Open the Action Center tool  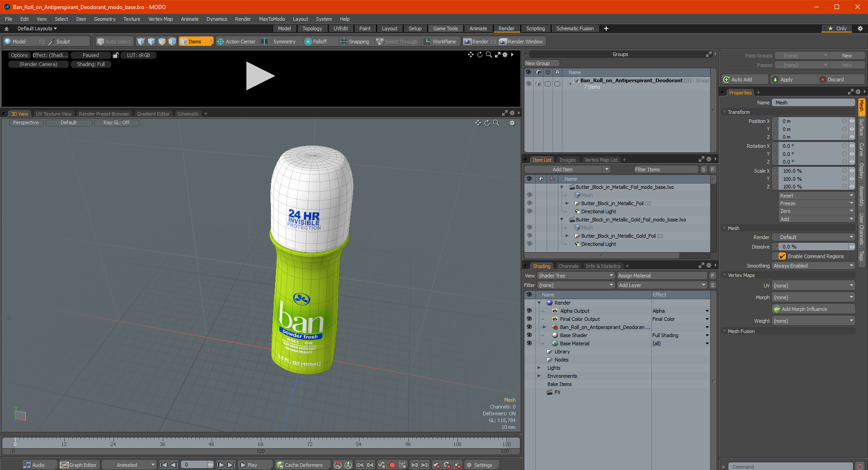click(236, 42)
